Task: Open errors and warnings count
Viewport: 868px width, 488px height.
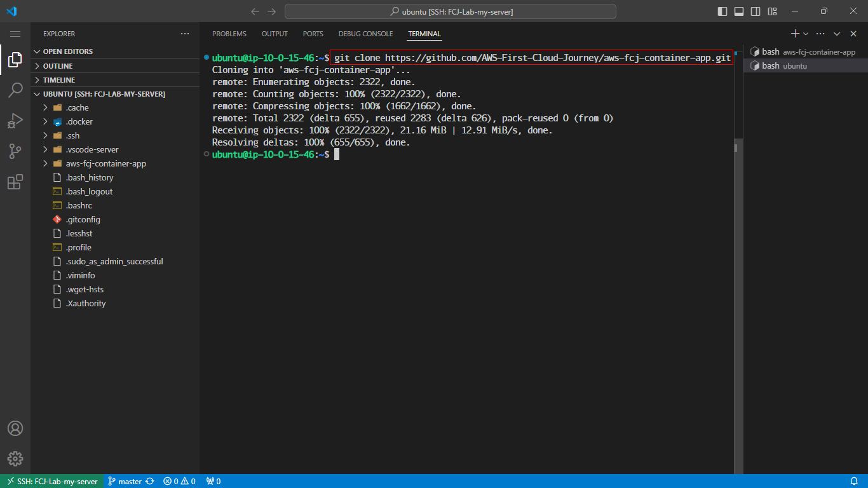Action: (179, 481)
